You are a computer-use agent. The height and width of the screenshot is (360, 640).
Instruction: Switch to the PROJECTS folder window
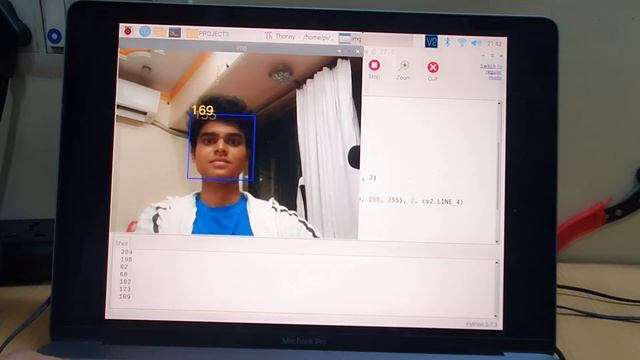(208, 34)
